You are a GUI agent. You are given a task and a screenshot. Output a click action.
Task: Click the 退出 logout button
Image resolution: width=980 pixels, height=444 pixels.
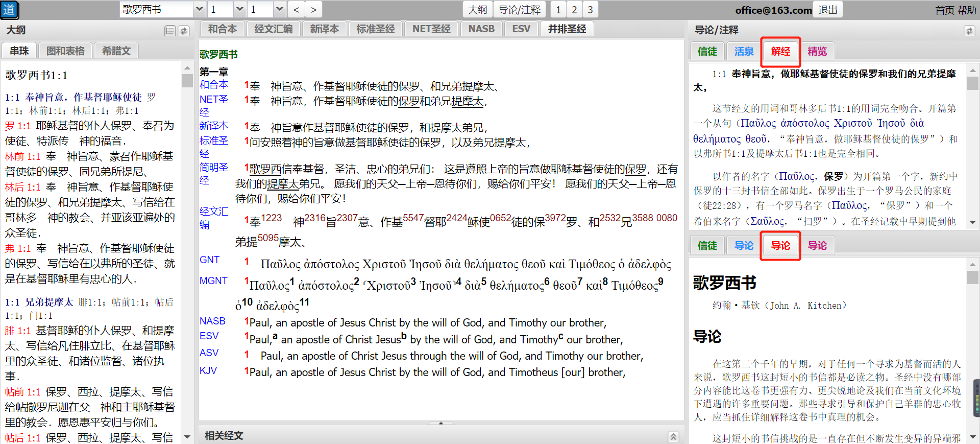(827, 10)
